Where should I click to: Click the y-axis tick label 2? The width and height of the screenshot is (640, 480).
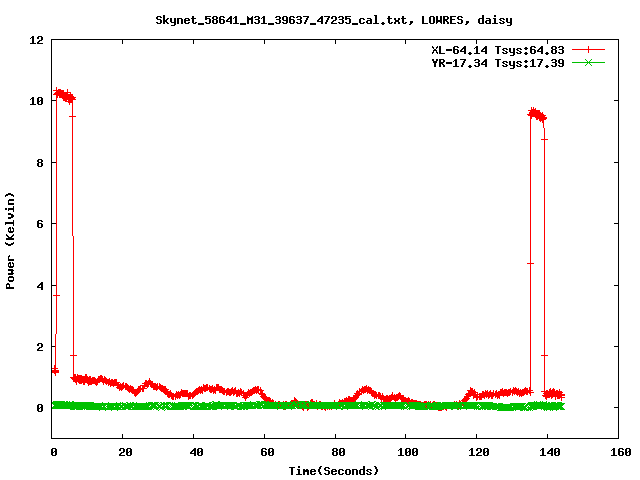click(x=40, y=347)
